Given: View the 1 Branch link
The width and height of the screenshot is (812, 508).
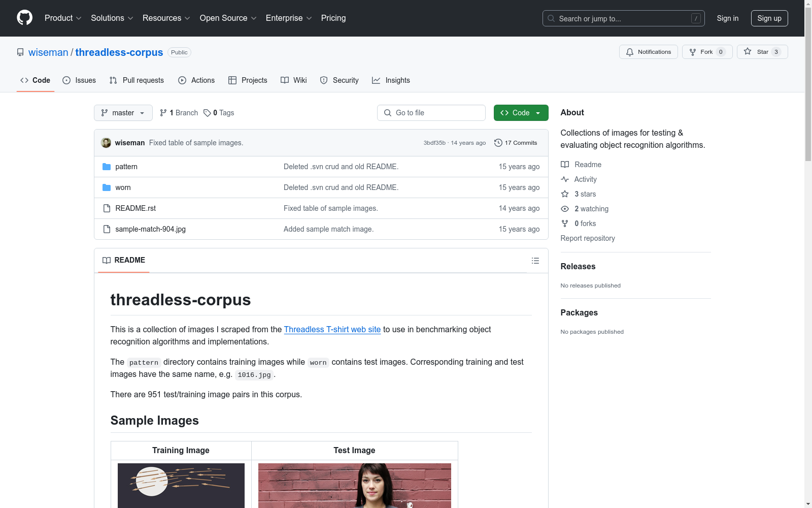Looking at the screenshot, I should [x=179, y=113].
